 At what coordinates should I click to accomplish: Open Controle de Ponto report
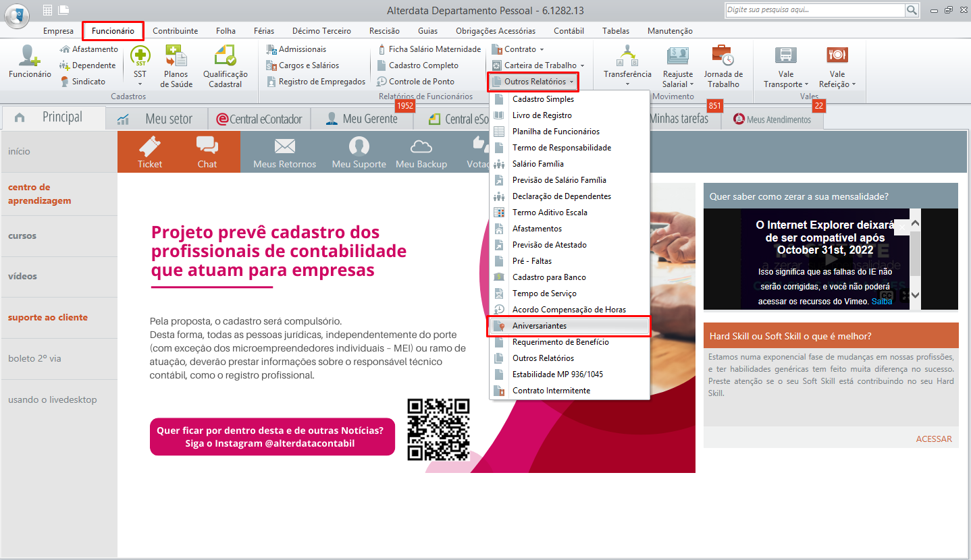point(415,82)
